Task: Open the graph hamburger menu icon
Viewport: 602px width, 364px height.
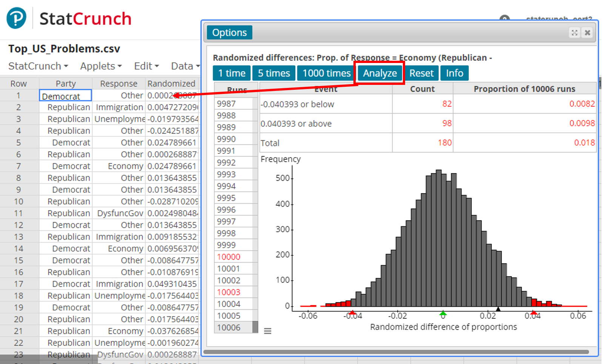Action: pos(267,331)
